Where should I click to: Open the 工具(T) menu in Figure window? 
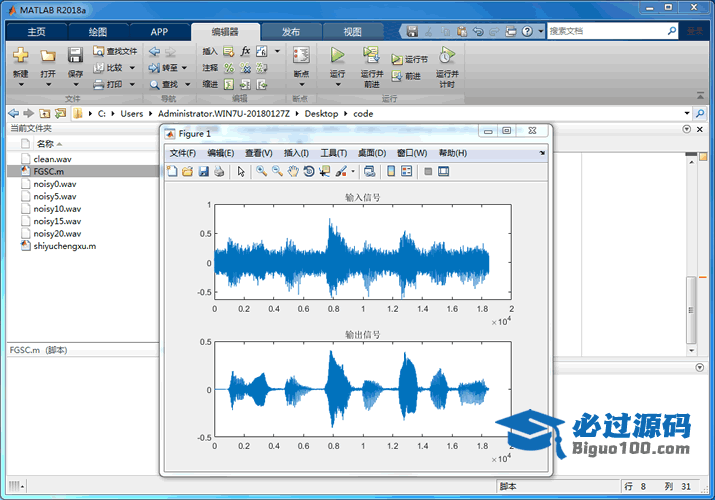(x=333, y=153)
